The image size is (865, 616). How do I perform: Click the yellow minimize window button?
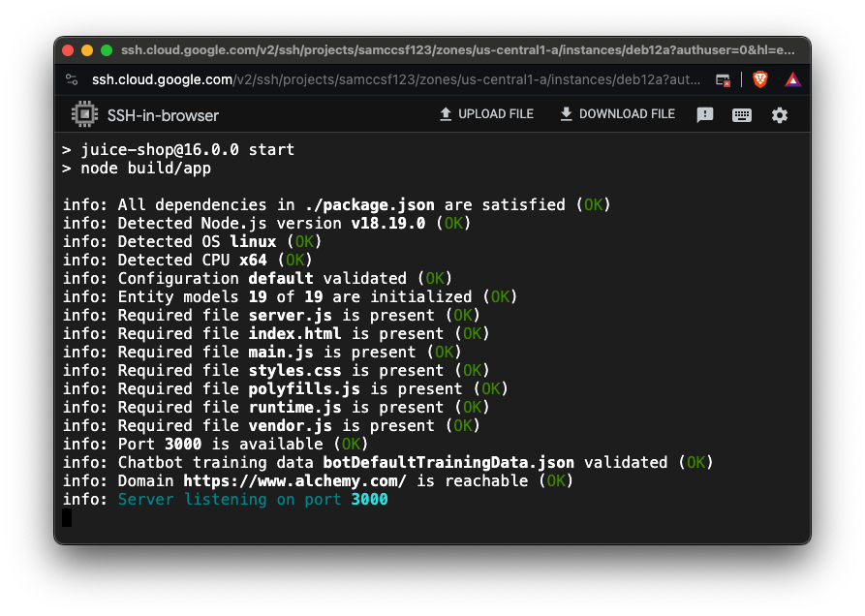pos(87,50)
